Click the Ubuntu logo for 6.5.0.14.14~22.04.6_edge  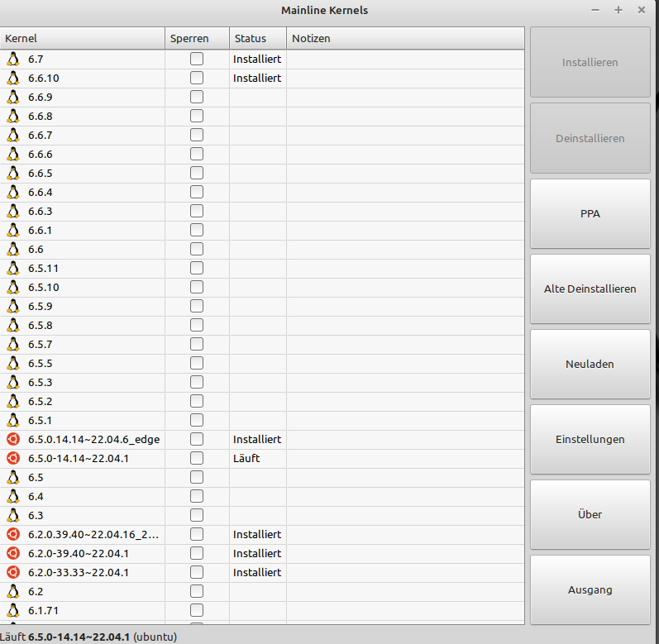pyautogui.click(x=13, y=440)
